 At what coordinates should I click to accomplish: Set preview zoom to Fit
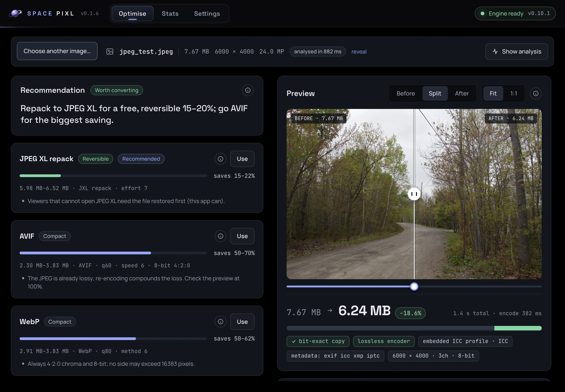point(493,94)
